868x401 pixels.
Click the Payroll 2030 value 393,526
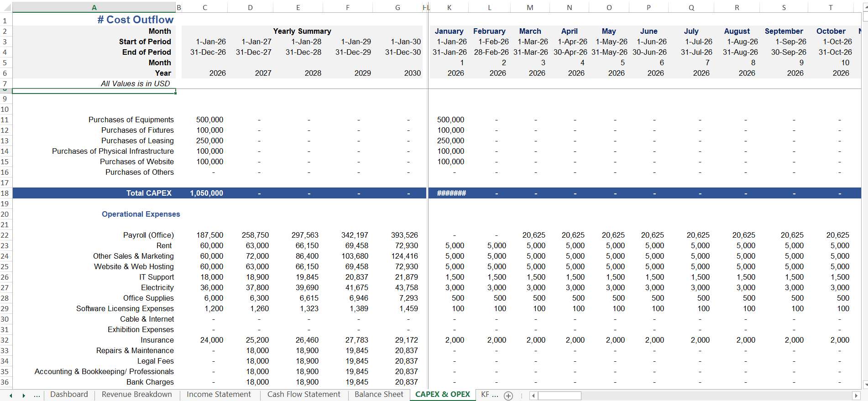[x=404, y=235]
